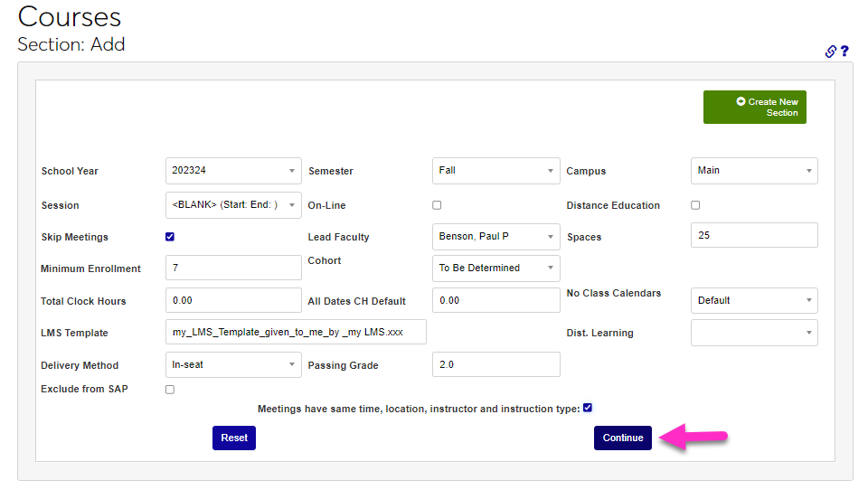Screen dimensions: 868x490
Task: Click the Reset button
Action: [x=234, y=438]
